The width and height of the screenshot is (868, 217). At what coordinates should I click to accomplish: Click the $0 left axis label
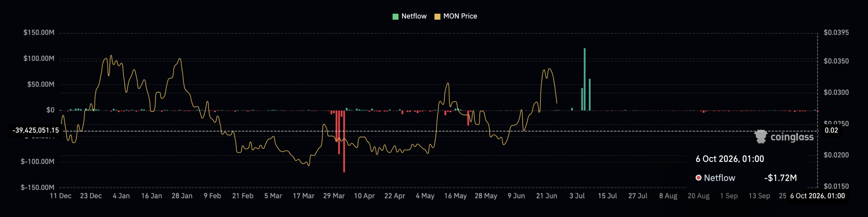tap(50, 110)
